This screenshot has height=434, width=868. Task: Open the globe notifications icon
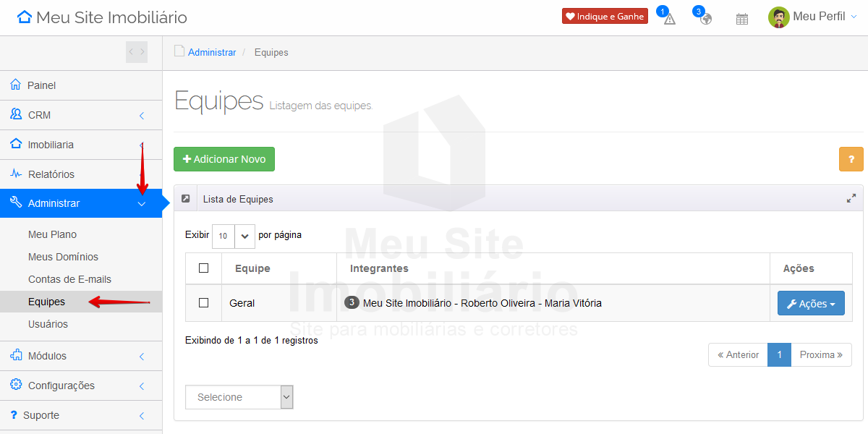705,19
